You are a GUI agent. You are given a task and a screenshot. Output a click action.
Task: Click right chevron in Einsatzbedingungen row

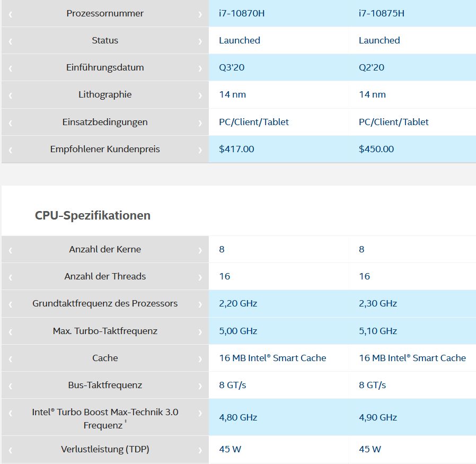click(x=200, y=123)
